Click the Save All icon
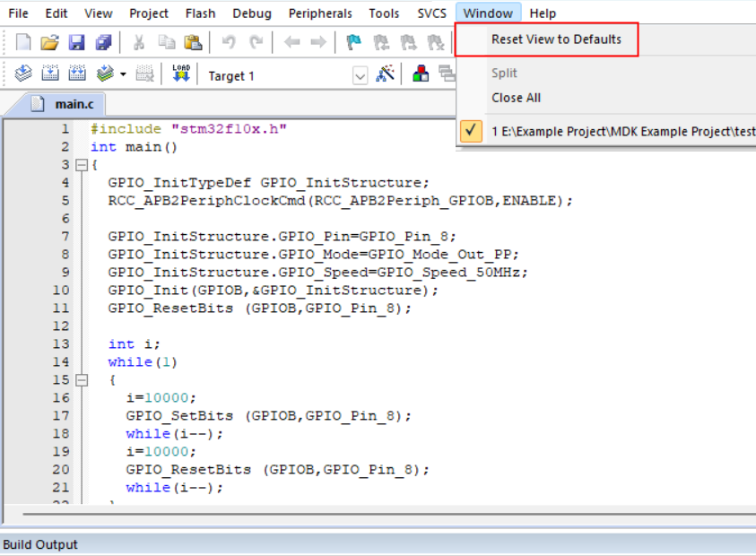756x556 pixels. [103, 42]
